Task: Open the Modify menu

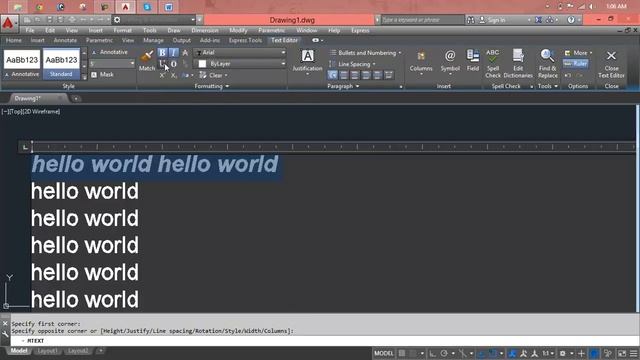Action: [238, 30]
